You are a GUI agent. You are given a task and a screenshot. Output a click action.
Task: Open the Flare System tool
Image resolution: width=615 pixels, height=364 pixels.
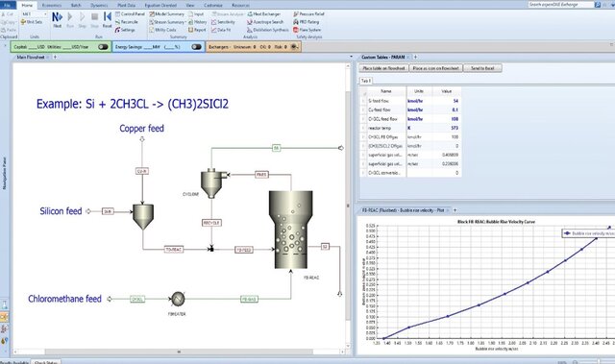click(x=307, y=30)
